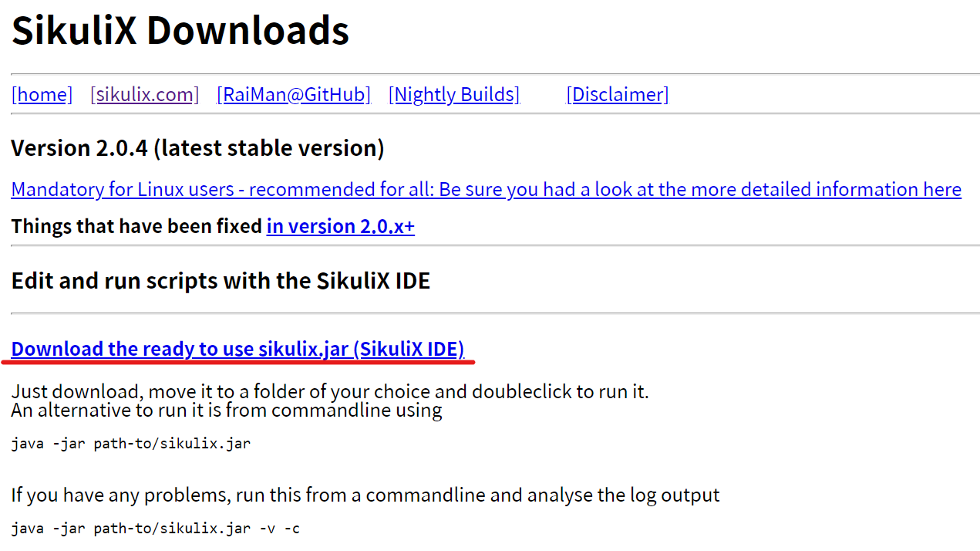
Task: Go to the Nightly Builds page
Action: (454, 95)
